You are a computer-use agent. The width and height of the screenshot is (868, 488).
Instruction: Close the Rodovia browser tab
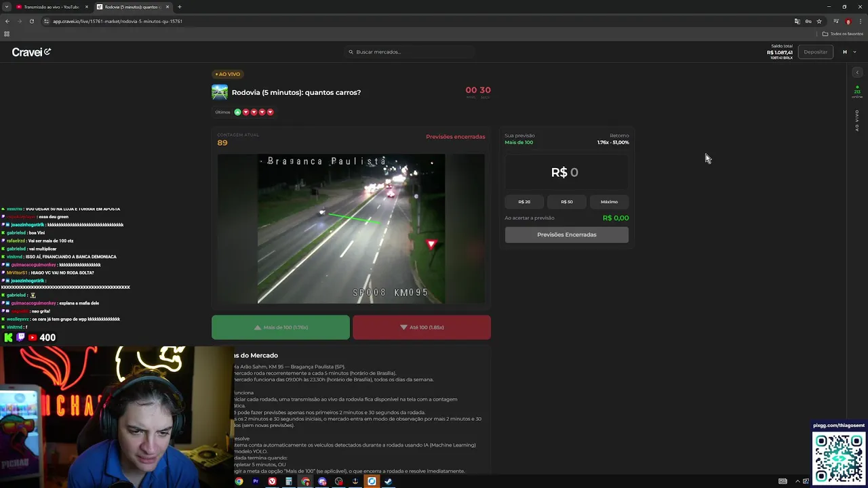[x=167, y=7]
